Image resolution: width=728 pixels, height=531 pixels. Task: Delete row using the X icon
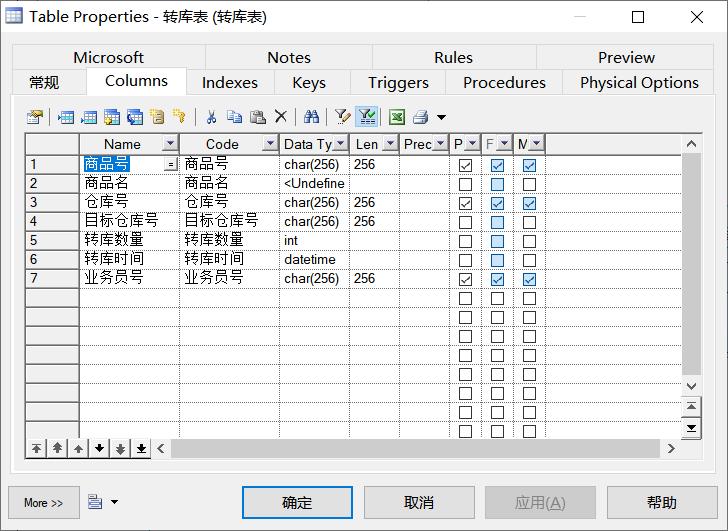pos(281,117)
